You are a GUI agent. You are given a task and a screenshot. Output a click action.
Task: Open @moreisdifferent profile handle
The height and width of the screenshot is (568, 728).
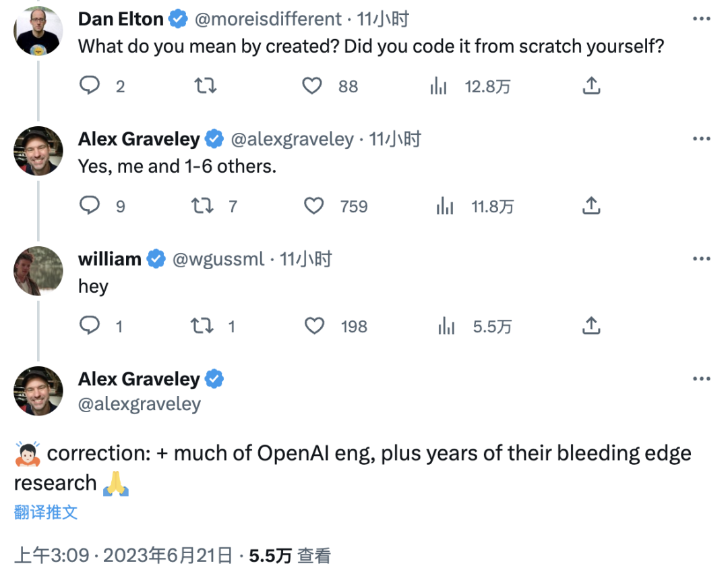coord(268,20)
